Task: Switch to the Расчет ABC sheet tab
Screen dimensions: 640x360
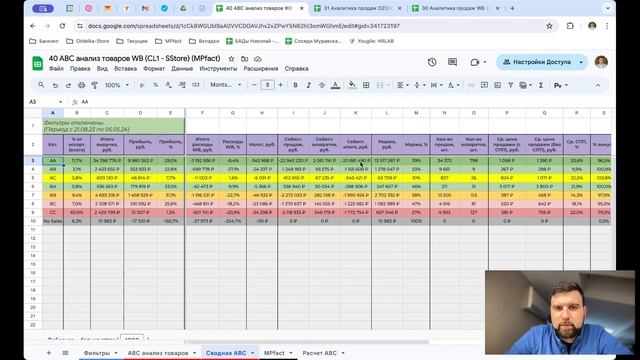Action: [x=319, y=353]
